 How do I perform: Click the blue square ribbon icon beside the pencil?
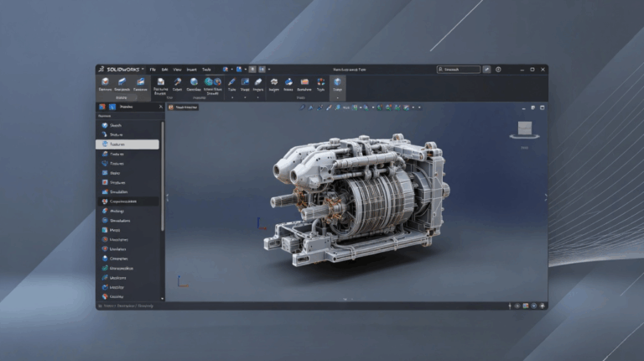(245, 81)
